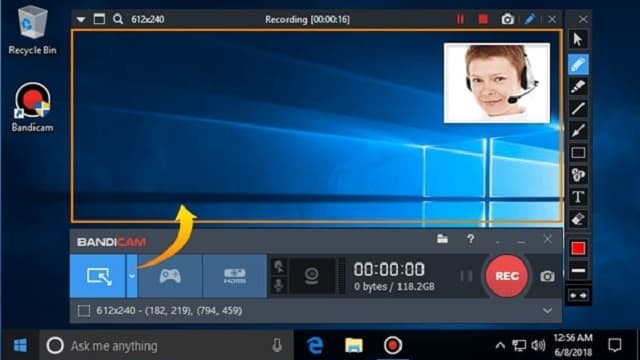Viewport: 640px width, 360px height.
Task: Launch Microsoft Edge from taskbar
Action: [315, 345]
